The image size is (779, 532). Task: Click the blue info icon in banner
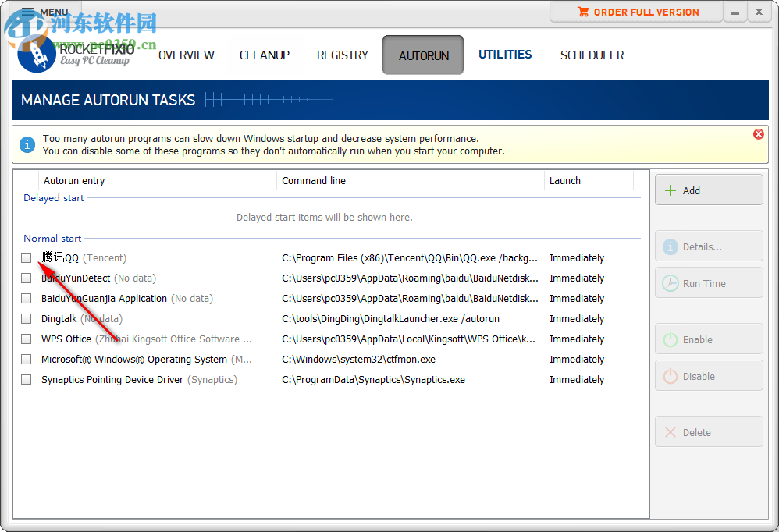[27, 145]
